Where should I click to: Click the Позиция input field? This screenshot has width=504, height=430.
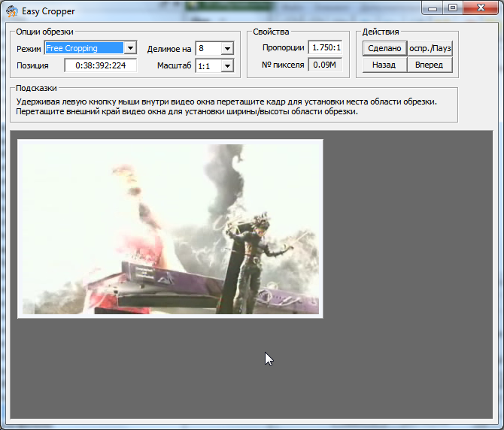click(101, 65)
